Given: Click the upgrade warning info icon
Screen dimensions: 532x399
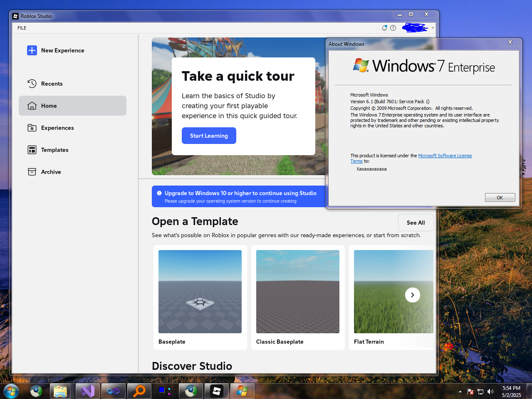Looking at the screenshot, I should click(x=159, y=193).
